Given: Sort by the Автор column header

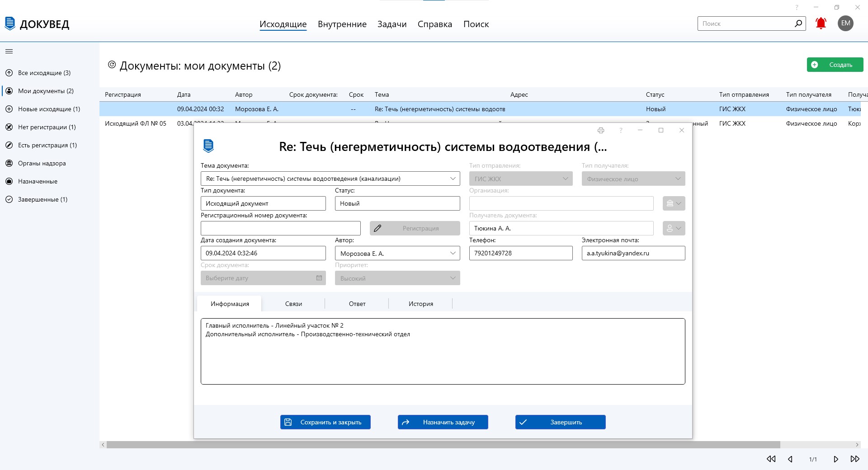Looking at the screenshot, I should [x=244, y=94].
